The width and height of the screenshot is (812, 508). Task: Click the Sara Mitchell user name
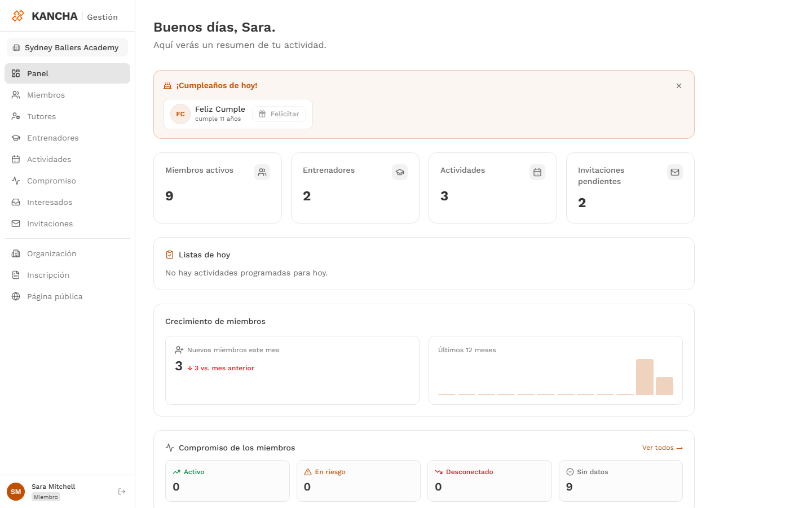coord(54,487)
